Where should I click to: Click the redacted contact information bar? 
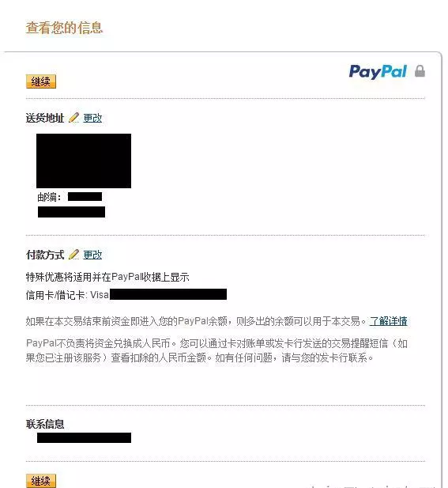click(x=84, y=437)
